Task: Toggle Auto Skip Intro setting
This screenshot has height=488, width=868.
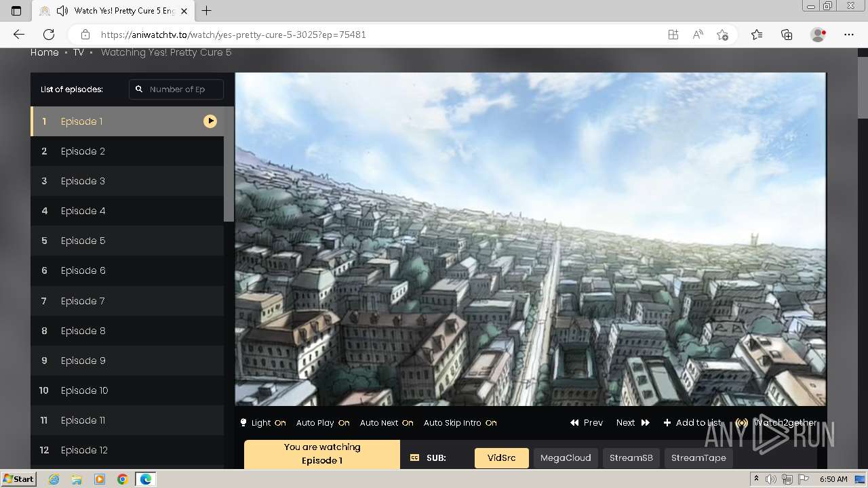Action: coord(460,423)
